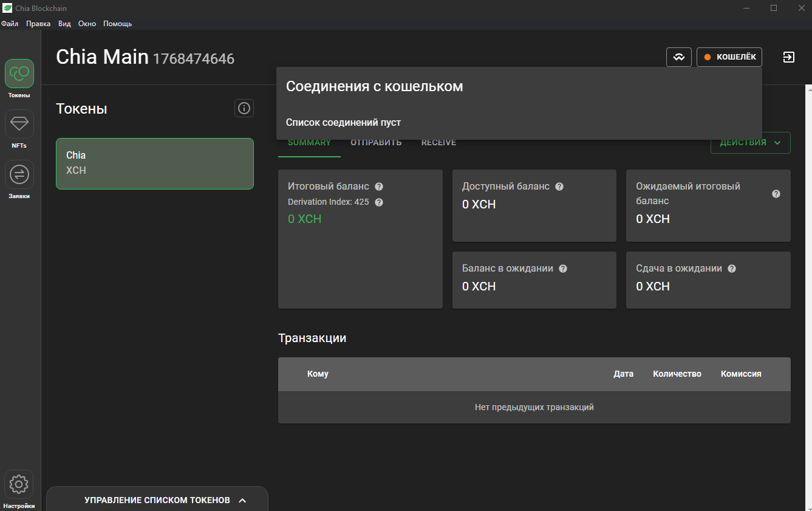Click help icon next to Баланс в ожидании
Screen dimensions: 812x511
tap(563, 269)
